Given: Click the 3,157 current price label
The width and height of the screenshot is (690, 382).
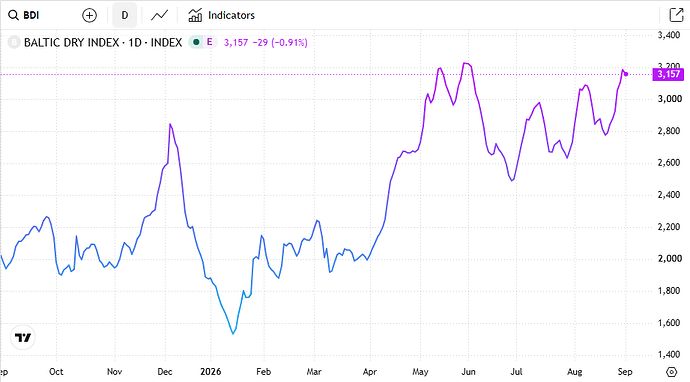Looking at the screenshot, I should click(x=668, y=74).
